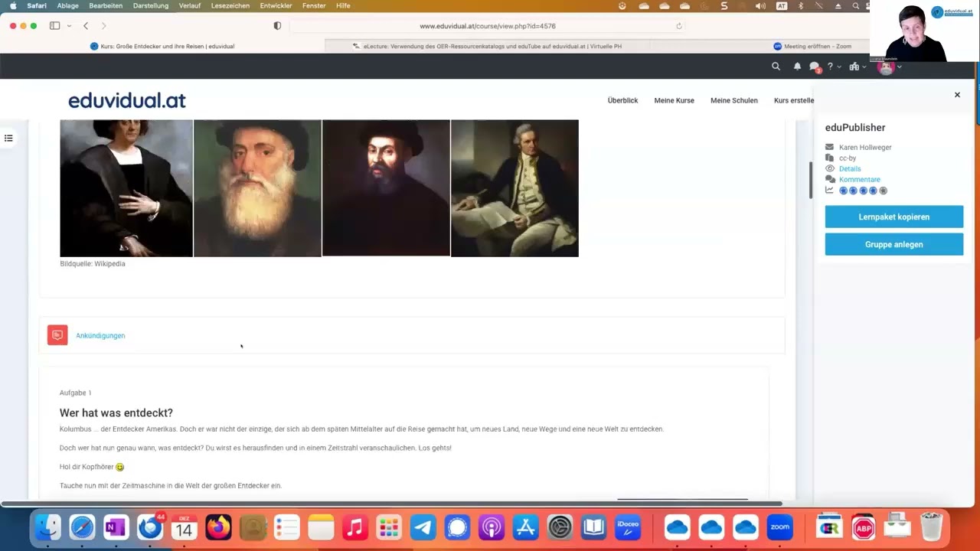Open the Ablage menu
This screenshot has height=551, width=980.
pyautogui.click(x=67, y=5)
